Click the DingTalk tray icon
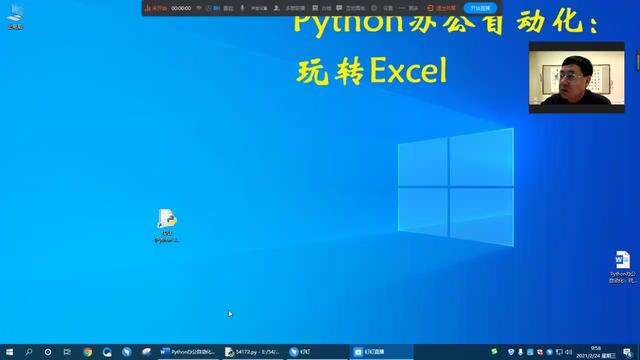Screen dimensions: 640x360 (x=549, y=352)
